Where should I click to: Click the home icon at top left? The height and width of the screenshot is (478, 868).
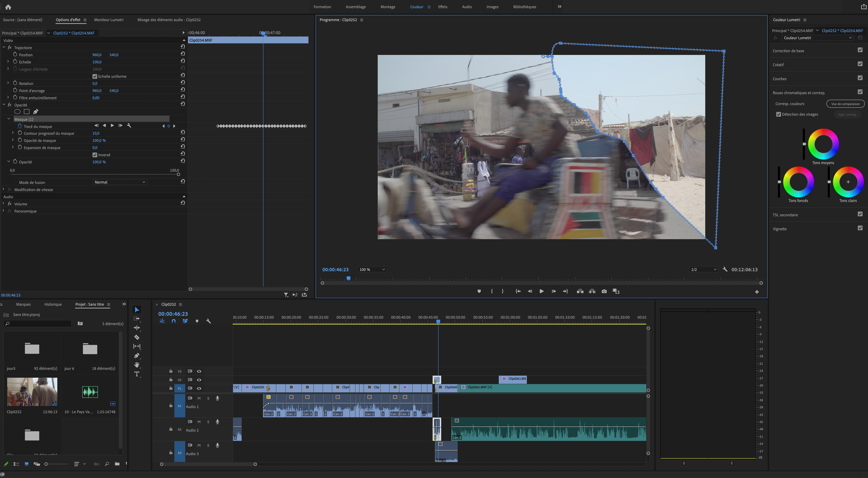tap(8, 7)
